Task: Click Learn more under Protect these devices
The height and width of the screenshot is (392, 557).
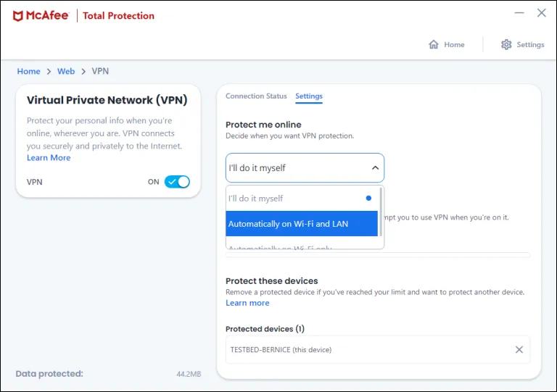Action: [247, 303]
